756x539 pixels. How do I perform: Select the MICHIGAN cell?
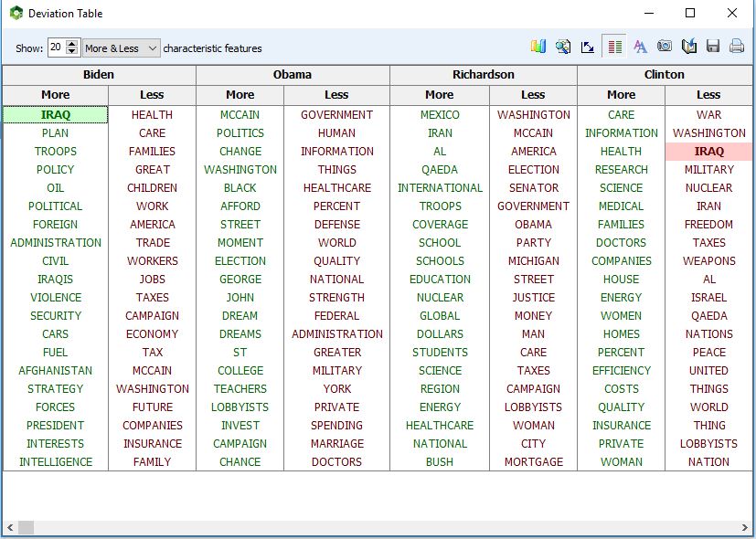(533, 261)
